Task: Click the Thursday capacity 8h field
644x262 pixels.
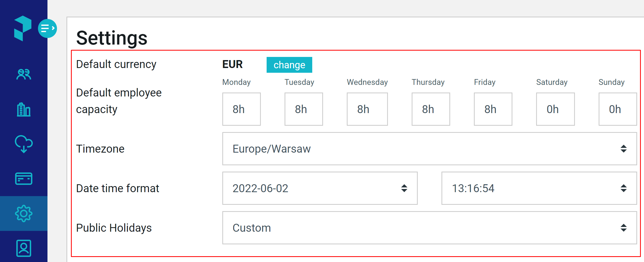Action: pyautogui.click(x=431, y=109)
